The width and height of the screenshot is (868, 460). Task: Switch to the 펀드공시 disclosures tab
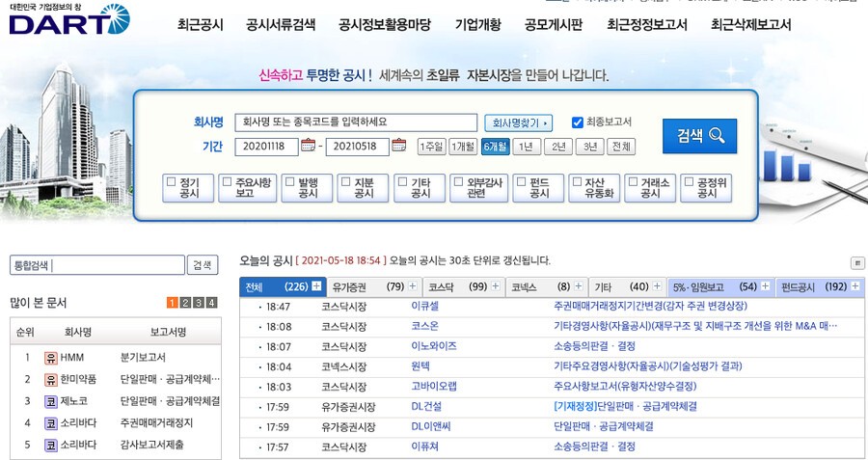[x=821, y=286]
